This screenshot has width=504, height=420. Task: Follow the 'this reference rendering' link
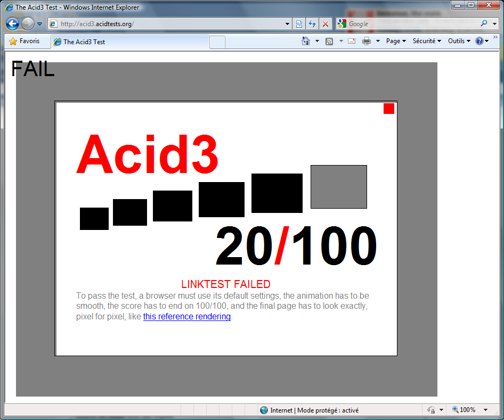point(186,316)
